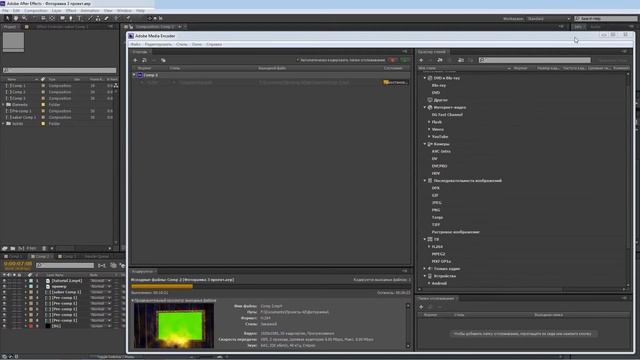The width and height of the screenshot is (640, 360).
Task: Toggle visibility of layer 5 Pre-comp
Action: 4,304
